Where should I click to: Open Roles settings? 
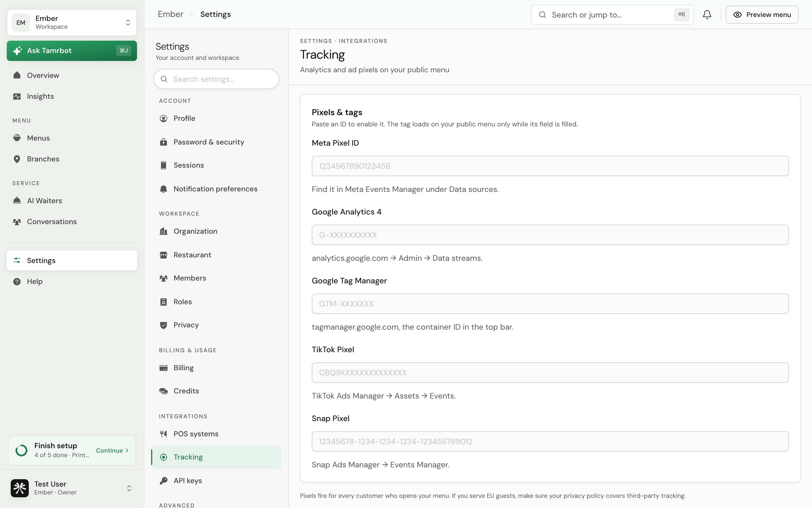[216, 302]
